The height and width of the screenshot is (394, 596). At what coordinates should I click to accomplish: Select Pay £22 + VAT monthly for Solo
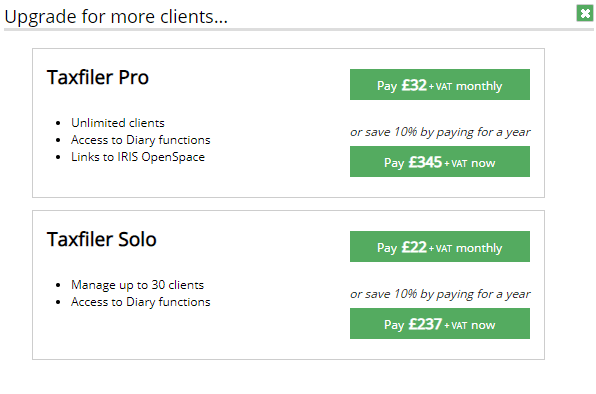[x=440, y=247]
